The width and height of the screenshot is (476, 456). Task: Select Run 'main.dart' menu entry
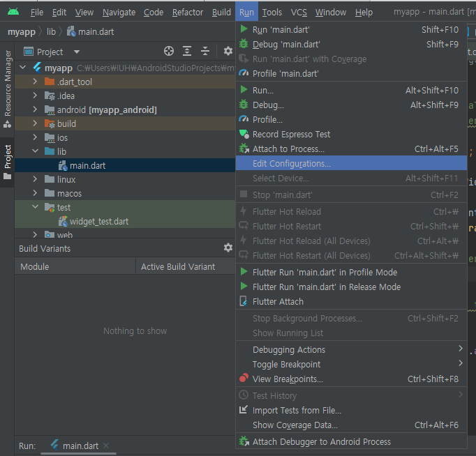(351, 29)
